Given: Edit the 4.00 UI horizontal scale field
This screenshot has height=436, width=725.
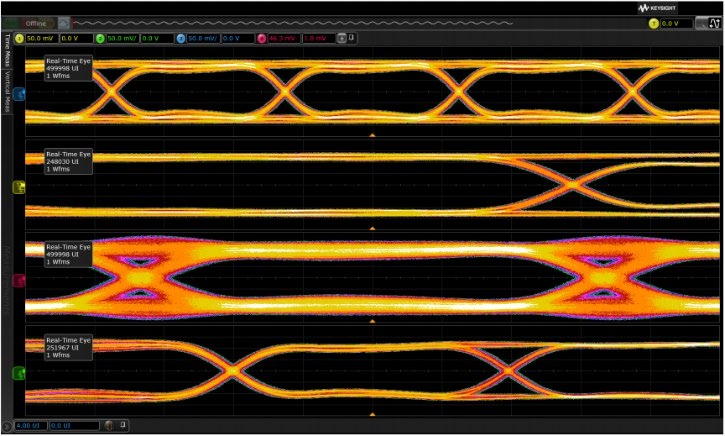Looking at the screenshot, I should 31,425.
